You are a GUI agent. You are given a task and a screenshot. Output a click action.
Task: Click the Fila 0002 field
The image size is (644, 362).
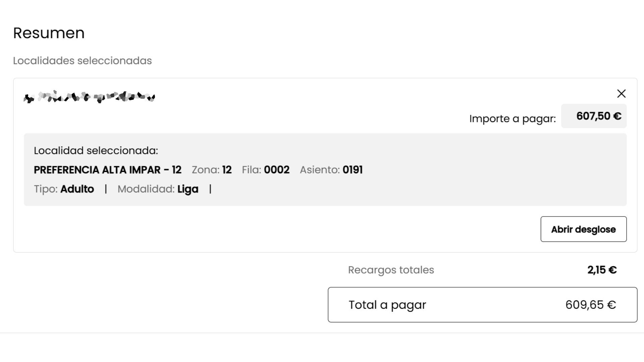coord(266,170)
